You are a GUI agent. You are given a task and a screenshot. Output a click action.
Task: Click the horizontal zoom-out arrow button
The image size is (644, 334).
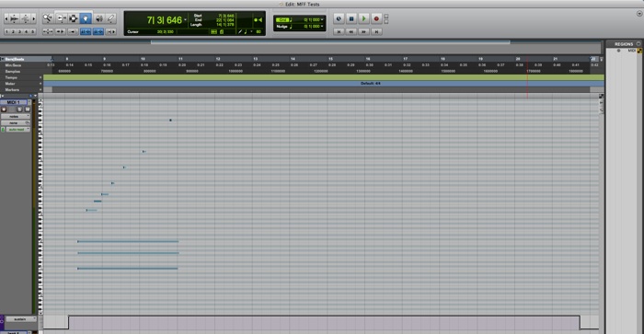coord(6,18)
